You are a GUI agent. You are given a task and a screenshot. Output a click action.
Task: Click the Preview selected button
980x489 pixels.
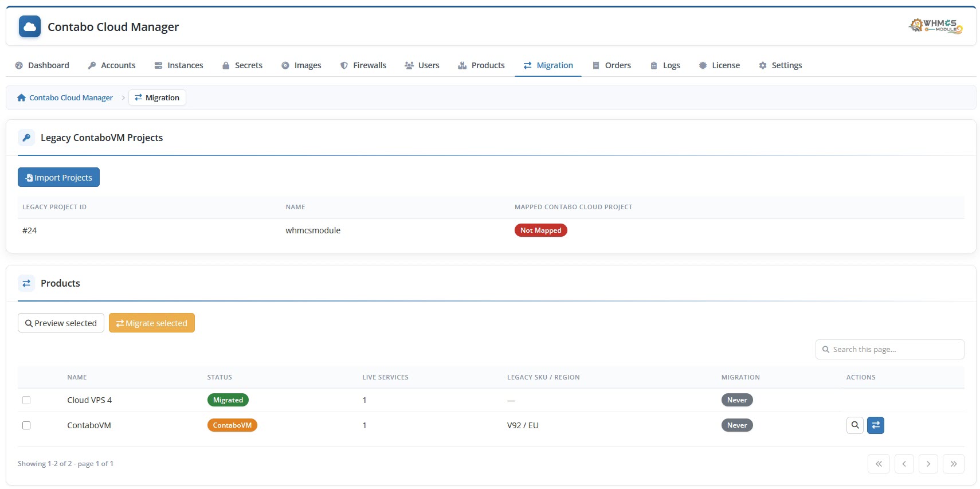point(61,323)
